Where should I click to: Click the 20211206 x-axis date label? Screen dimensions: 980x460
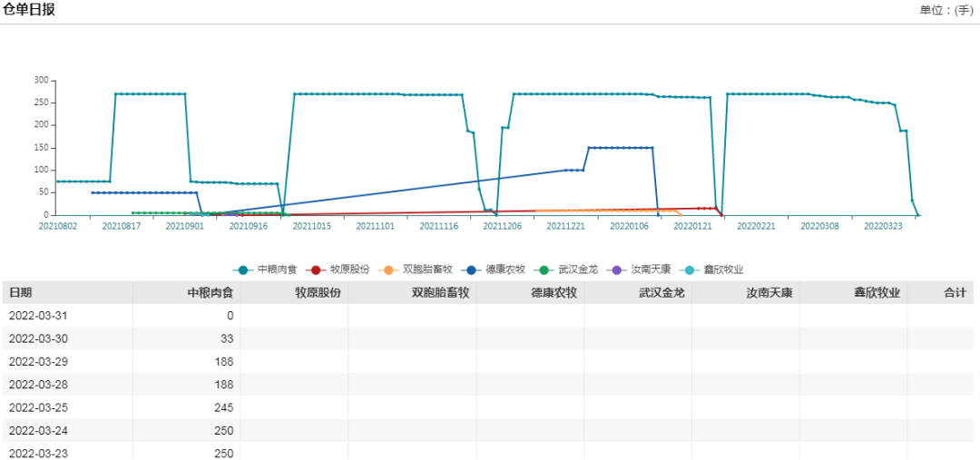coord(502,226)
